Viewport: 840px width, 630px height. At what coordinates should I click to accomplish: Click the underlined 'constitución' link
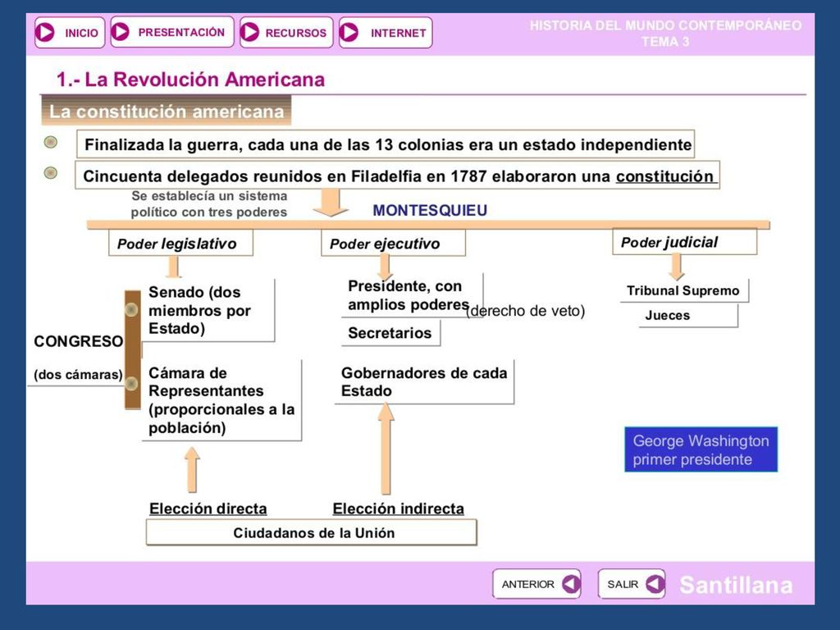tap(664, 176)
